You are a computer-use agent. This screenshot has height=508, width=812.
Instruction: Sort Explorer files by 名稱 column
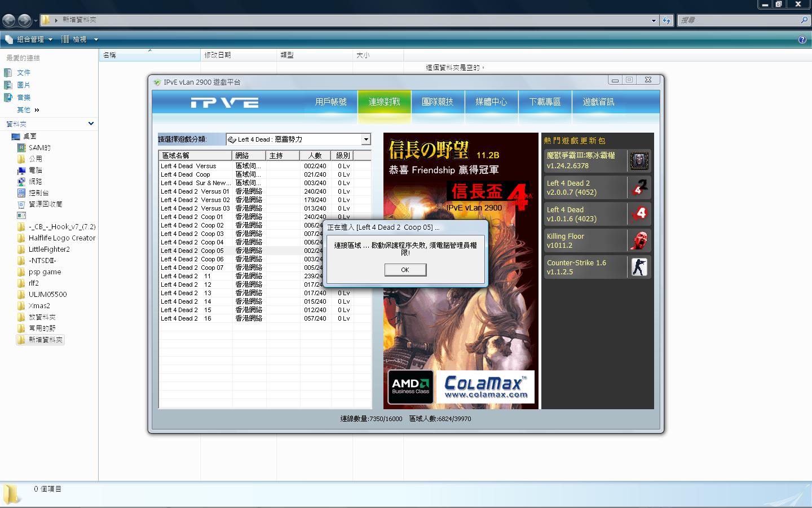point(149,55)
